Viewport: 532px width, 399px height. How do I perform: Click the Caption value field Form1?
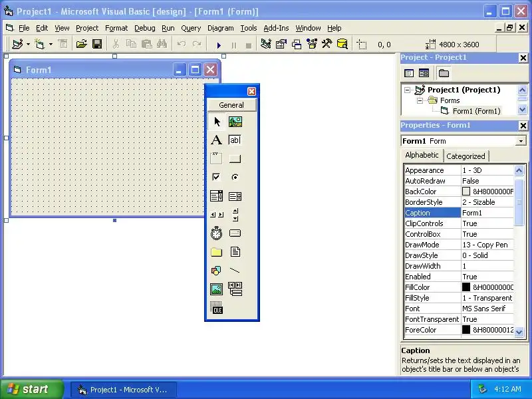[487, 213]
